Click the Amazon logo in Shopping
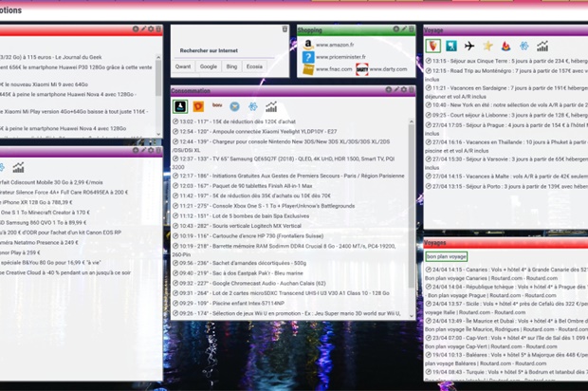This screenshot has width=588, height=391. [308, 45]
